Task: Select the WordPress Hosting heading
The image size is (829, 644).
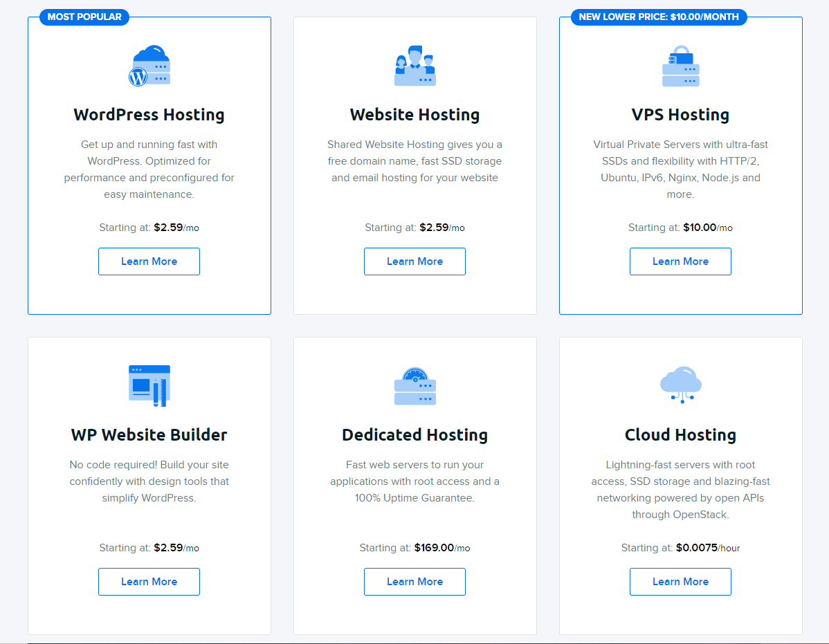Action: click(x=149, y=115)
